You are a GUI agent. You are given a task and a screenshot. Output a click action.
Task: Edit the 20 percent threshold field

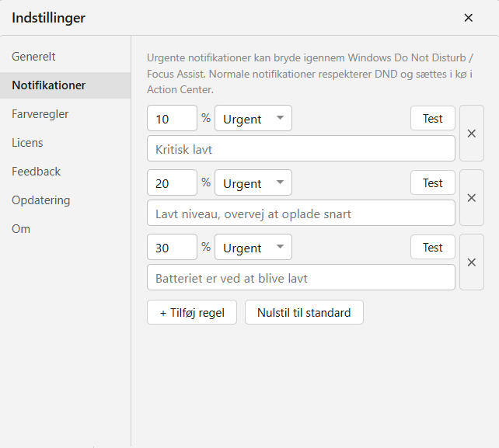(x=173, y=182)
